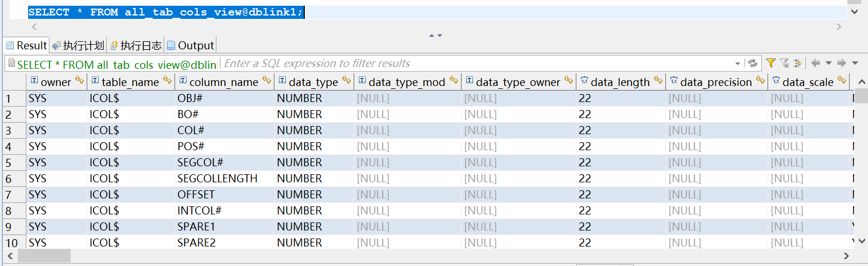The width and height of the screenshot is (868, 266).
Task: Click the remove all filters icon
Action: pos(784,63)
